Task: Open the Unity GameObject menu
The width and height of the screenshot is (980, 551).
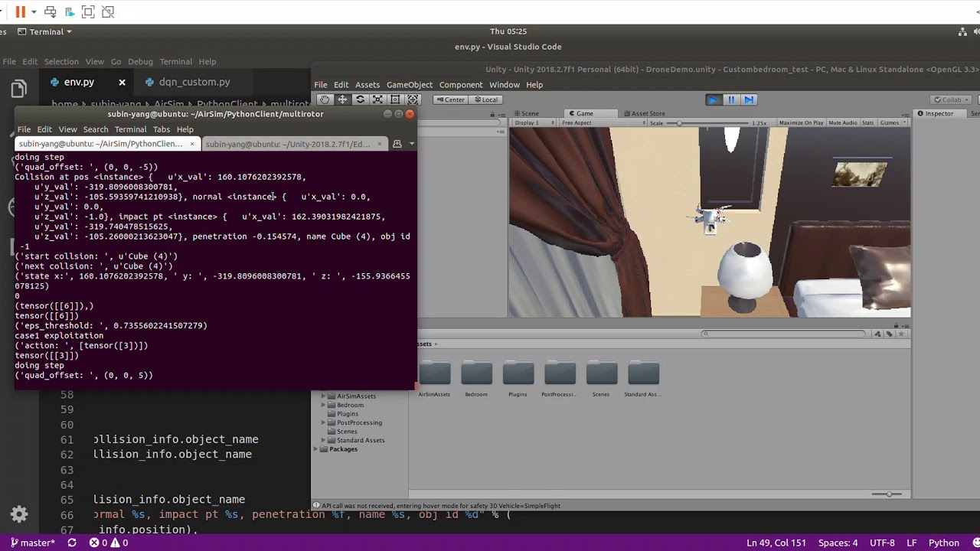Action: point(410,84)
